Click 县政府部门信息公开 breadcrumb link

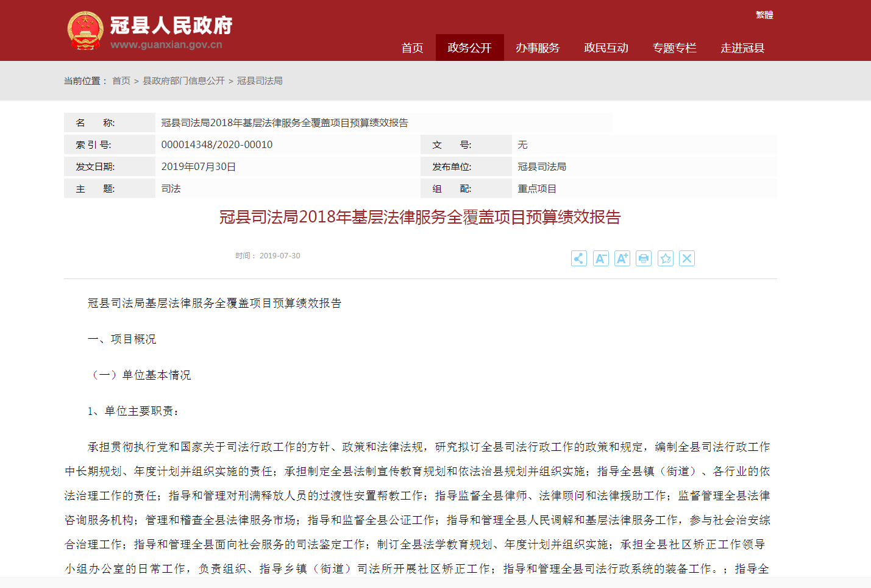coord(183,80)
